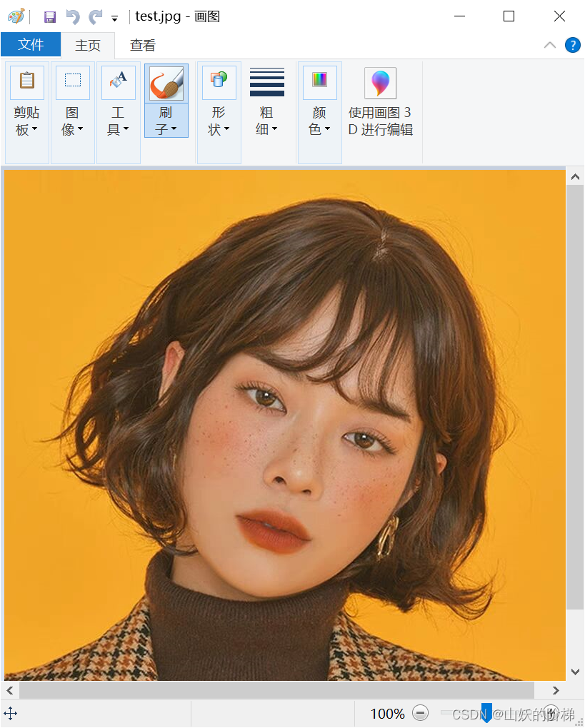This screenshot has height=728, width=585.
Task: Click the Image selection icon
Action: coord(72,81)
